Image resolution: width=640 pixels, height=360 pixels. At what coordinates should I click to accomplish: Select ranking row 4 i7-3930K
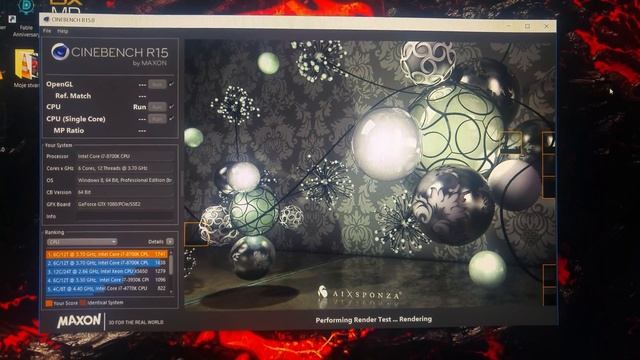(107, 280)
